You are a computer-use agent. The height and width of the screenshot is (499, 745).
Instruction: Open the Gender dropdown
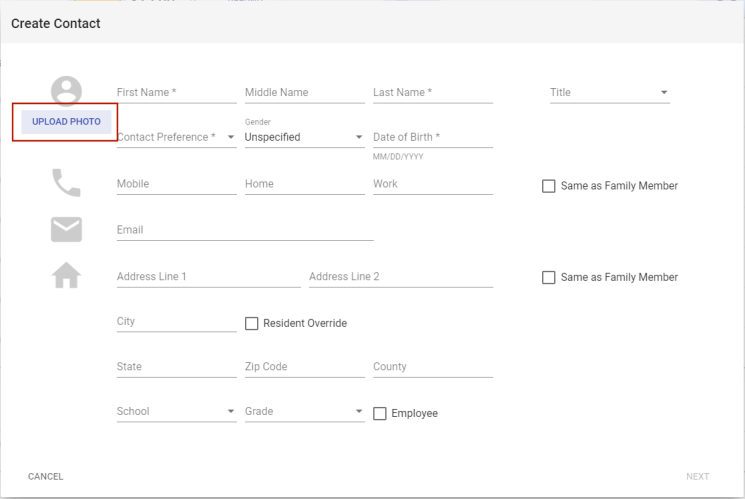(x=304, y=138)
